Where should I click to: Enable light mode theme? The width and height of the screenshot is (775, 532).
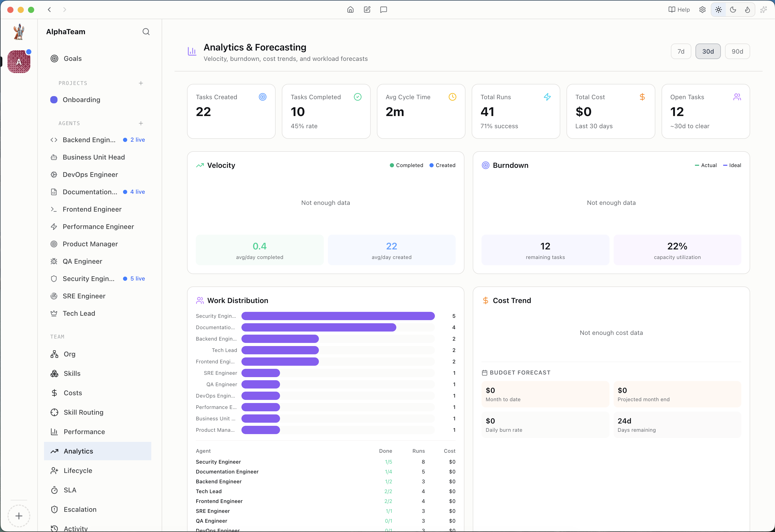pos(718,10)
